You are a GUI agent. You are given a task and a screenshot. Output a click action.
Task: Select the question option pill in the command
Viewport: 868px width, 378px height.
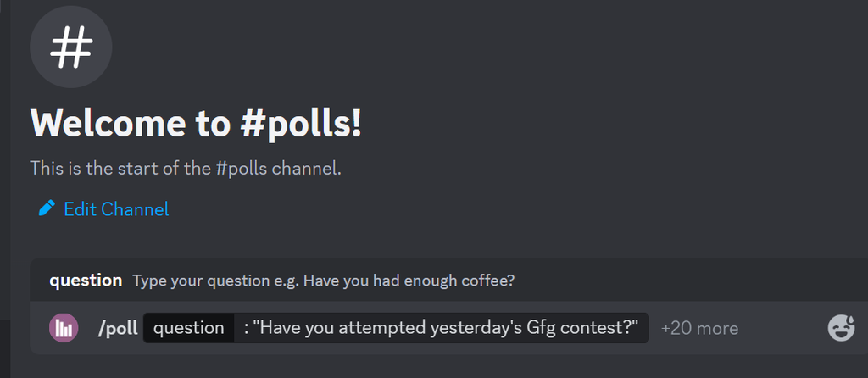188,328
